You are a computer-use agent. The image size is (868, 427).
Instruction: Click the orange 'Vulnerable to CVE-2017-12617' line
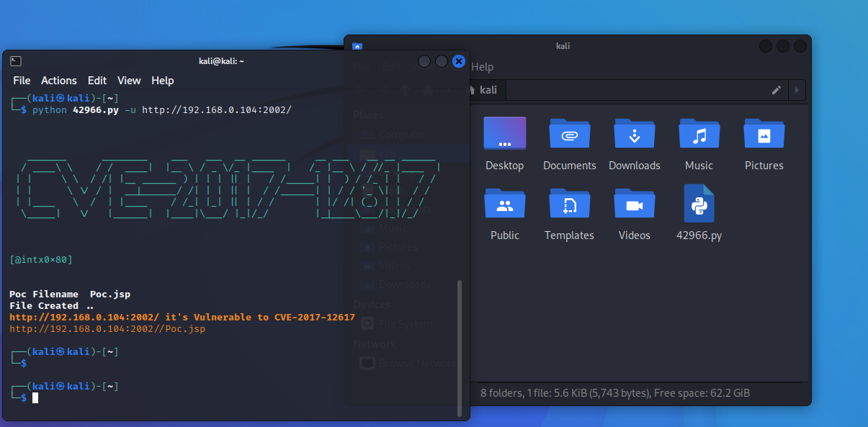coord(182,317)
